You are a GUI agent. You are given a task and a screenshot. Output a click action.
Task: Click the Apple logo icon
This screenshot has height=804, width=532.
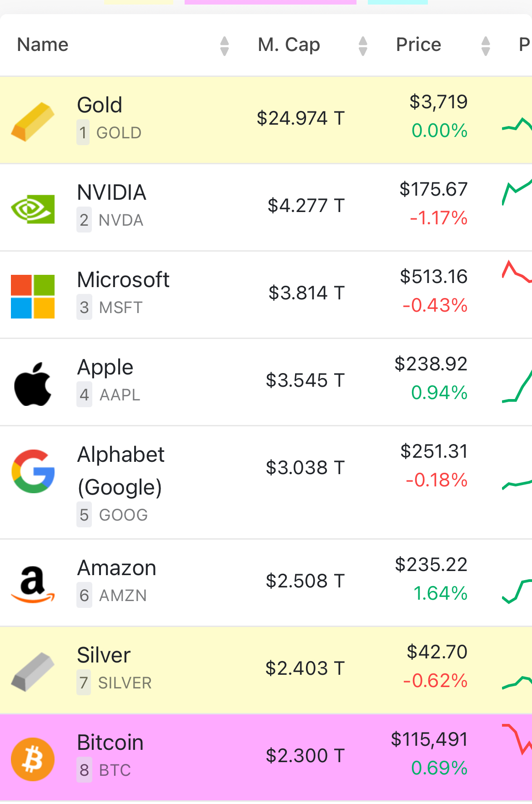click(33, 384)
